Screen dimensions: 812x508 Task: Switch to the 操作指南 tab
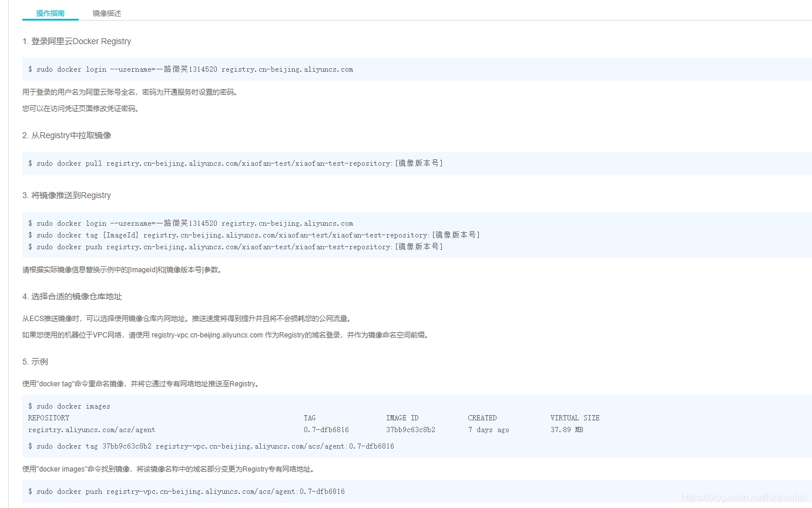tap(50, 13)
